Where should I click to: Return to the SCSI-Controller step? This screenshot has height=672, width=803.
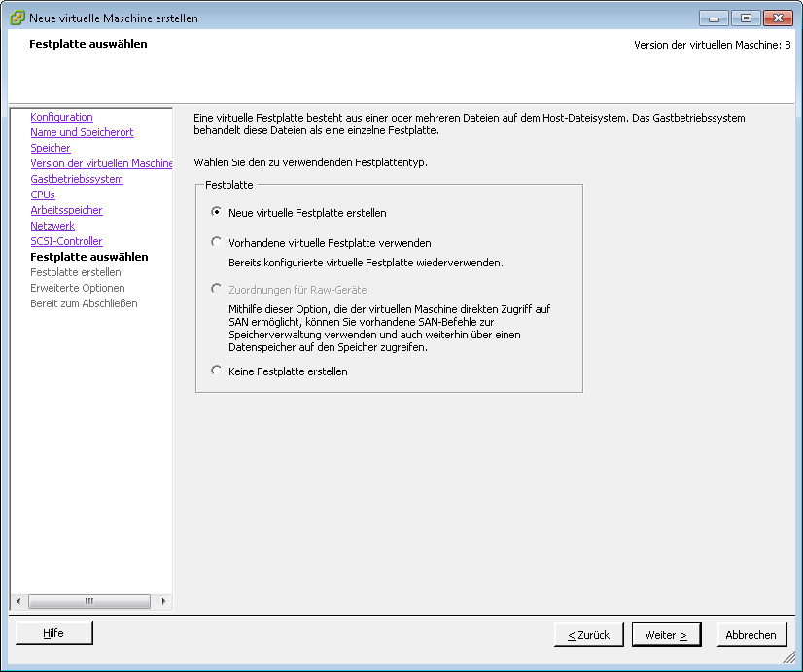[x=66, y=241]
